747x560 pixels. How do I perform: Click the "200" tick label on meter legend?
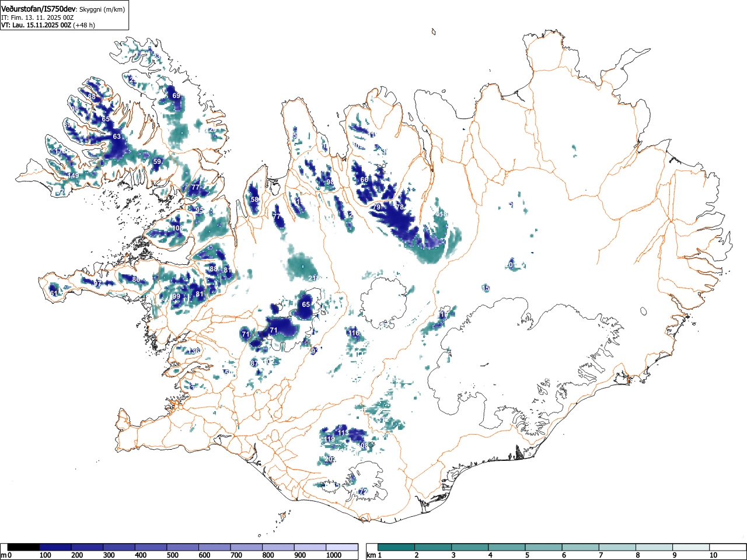coord(77,555)
